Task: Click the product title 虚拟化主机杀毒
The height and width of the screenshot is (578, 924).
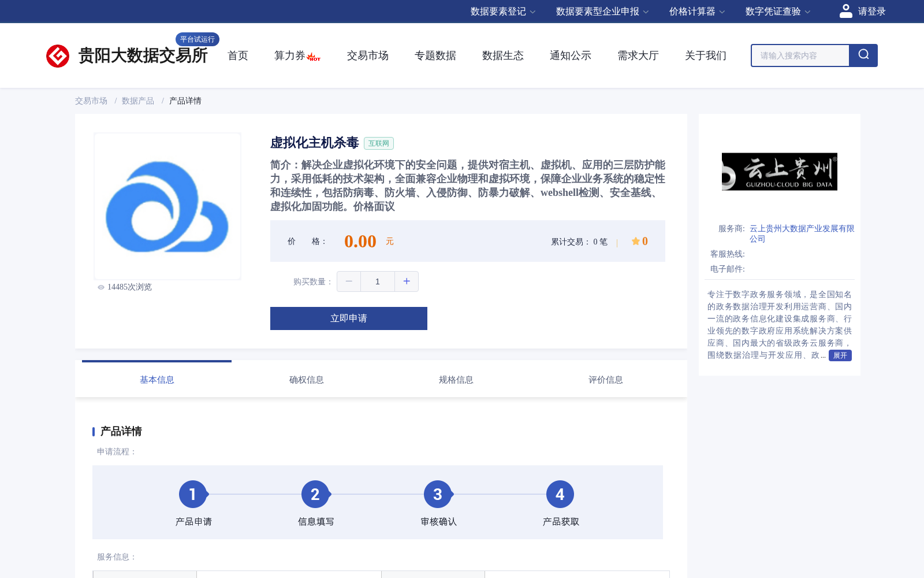Action: [315, 143]
